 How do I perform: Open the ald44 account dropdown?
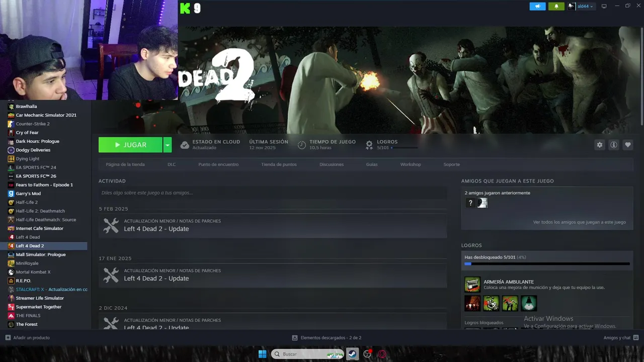(581, 7)
